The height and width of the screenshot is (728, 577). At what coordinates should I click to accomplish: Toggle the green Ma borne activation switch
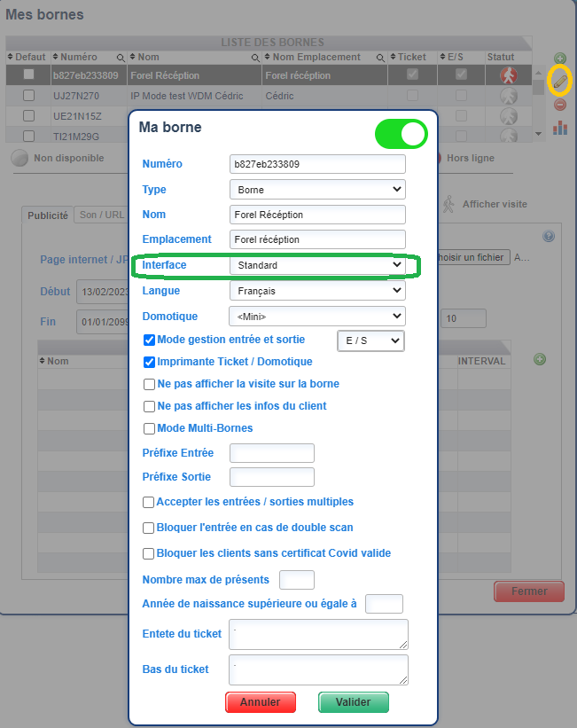click(x=402, y=134)
